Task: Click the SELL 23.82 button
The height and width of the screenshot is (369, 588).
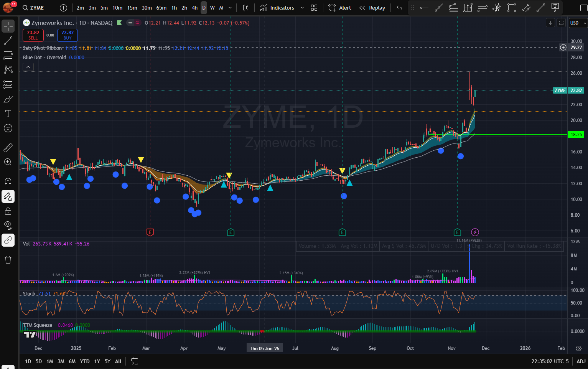Action: 33,35
